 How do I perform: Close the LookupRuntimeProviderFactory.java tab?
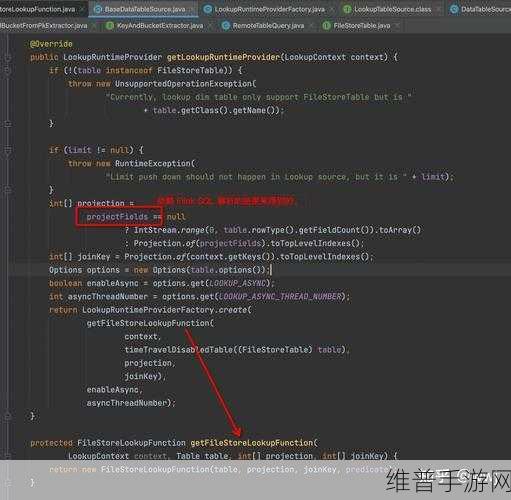pyautogui.click(x=332, y=9)
